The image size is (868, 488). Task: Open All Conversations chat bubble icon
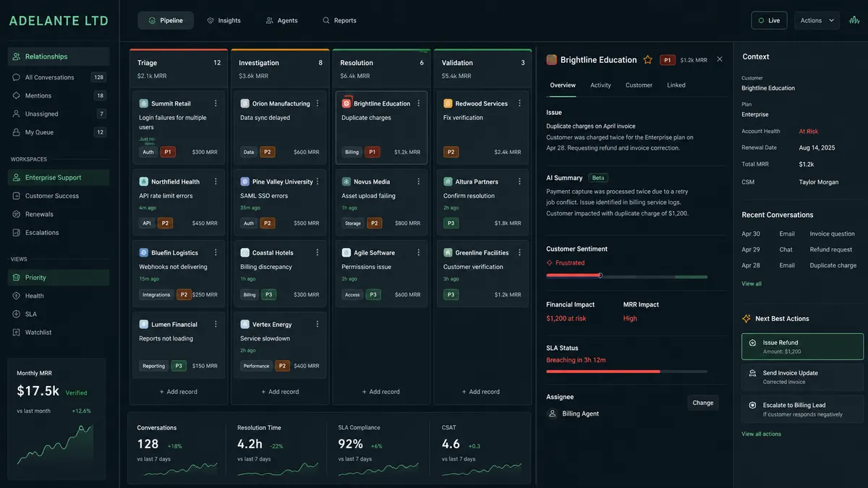coord(17,77)
